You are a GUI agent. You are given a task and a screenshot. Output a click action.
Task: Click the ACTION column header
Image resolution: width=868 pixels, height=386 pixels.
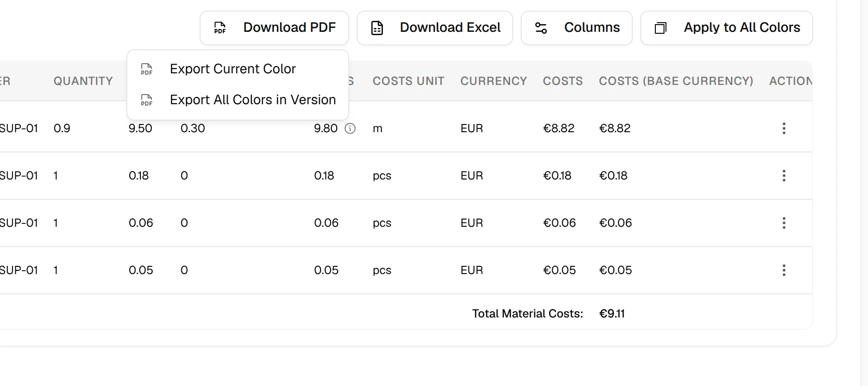point(791,81)
